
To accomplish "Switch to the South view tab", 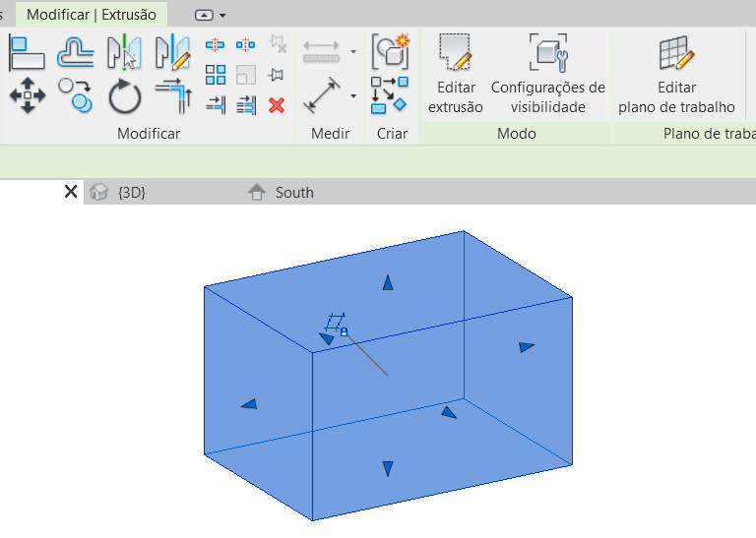I will pyautogui.click(x=293, y=192).
